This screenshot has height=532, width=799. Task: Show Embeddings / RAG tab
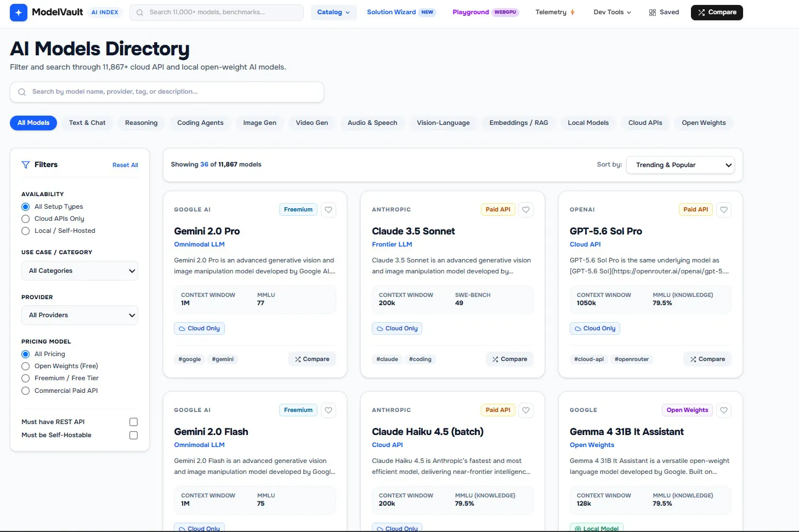[519, 123]
